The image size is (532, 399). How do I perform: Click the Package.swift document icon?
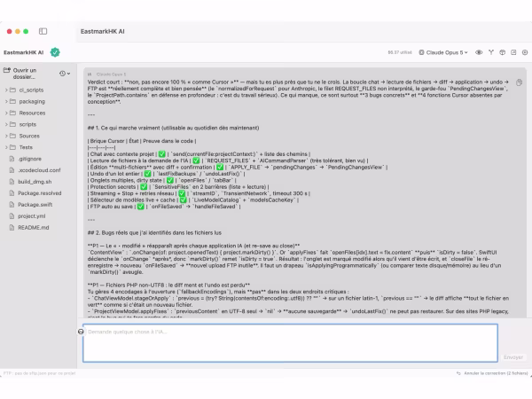click(x=12, y=205)
